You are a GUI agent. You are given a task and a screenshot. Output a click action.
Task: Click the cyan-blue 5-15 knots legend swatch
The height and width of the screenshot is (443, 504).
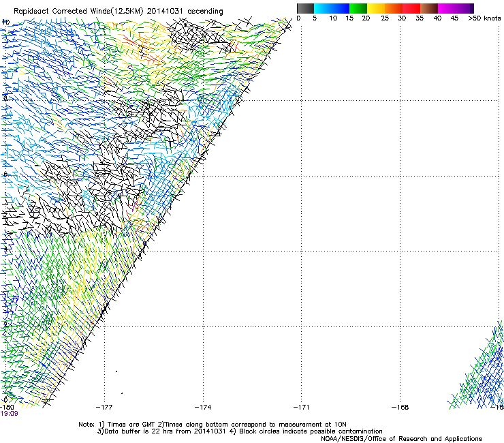pos(332,8)
